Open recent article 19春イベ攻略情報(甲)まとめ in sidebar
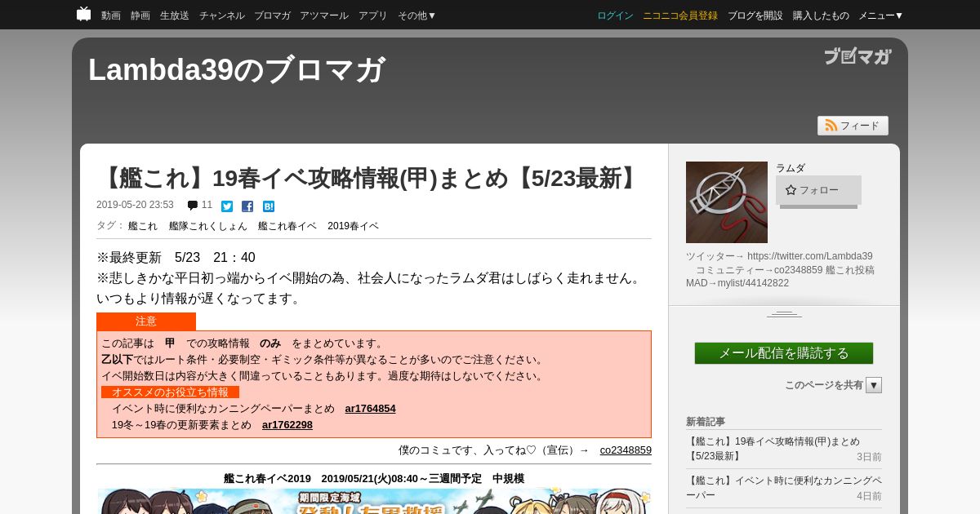 point(773,449)
